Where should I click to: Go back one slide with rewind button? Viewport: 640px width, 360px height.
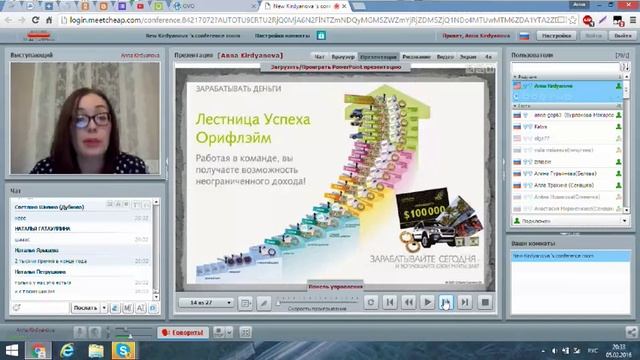click(409, 302)
